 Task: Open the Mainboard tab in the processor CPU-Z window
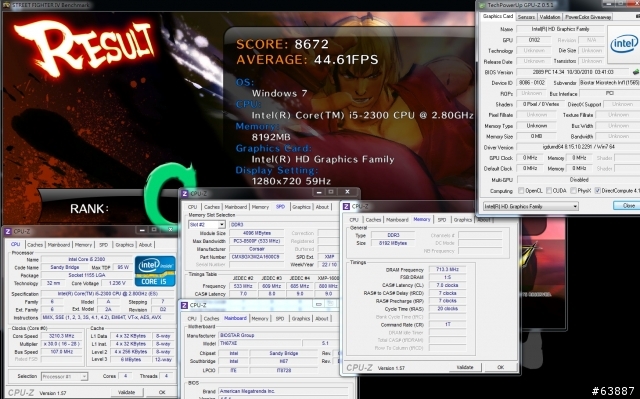tap(59, 245)
